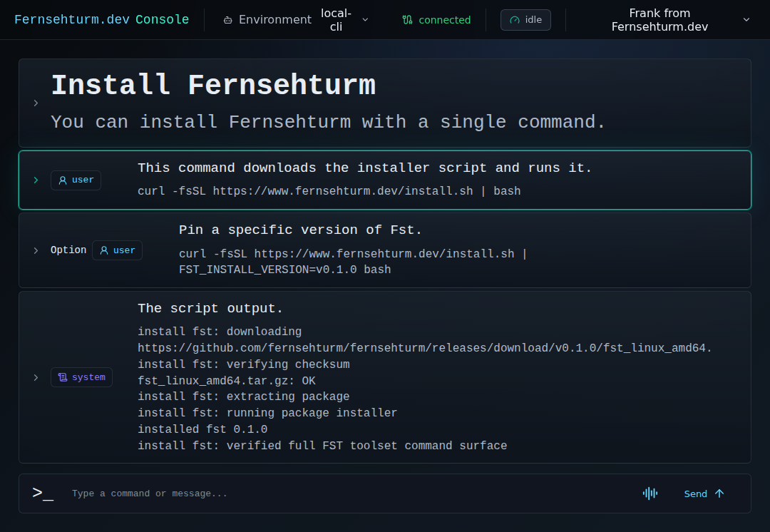Image resolution: width=770 pixels, height=532 pixels.
Task: Click the idle status badge
Action: 525,20
